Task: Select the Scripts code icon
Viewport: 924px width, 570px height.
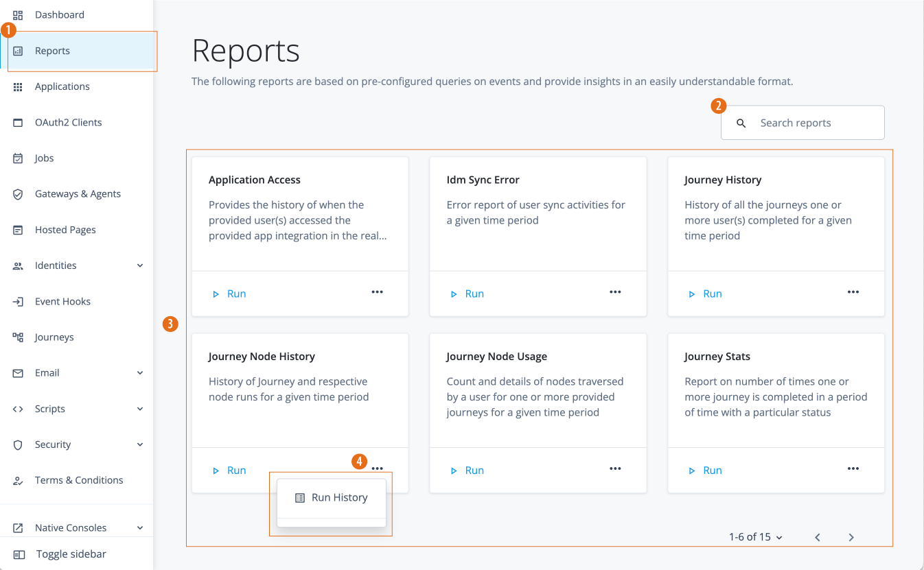Action: pyautogui.click(x=18, y=408)
